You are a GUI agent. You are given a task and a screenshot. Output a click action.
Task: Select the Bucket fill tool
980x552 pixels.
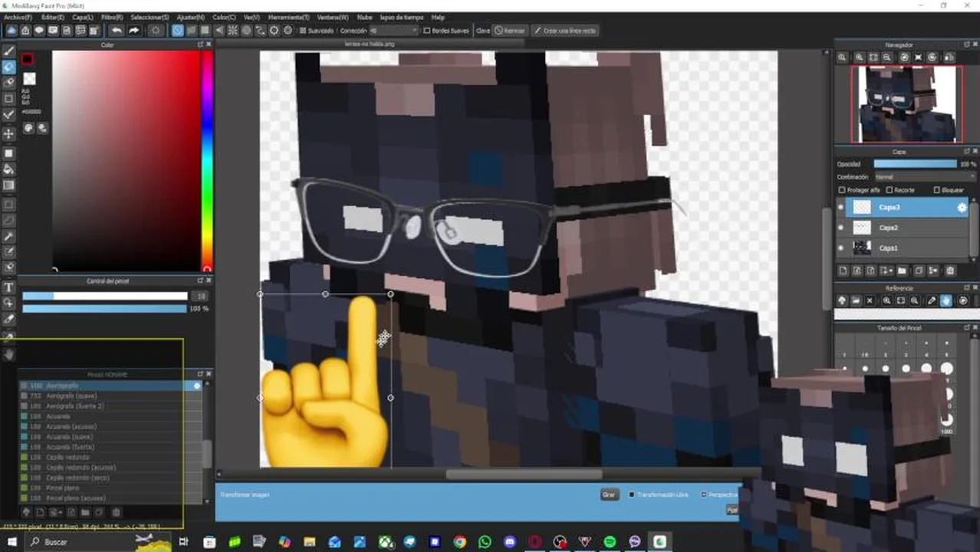click(x=9, y=169)
